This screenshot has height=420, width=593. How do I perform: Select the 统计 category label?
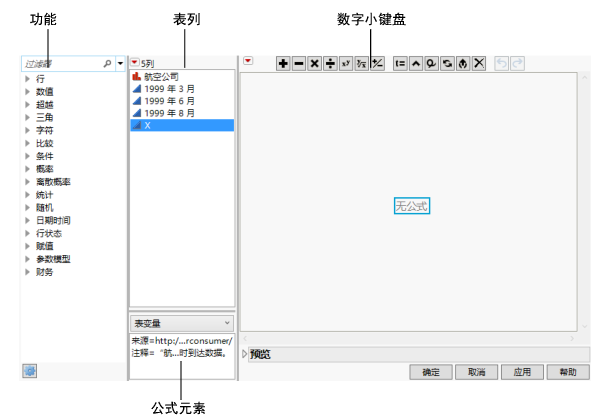45,195
